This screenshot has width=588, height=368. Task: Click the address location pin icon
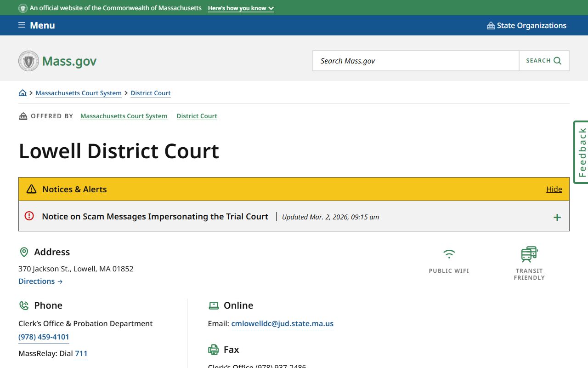24,252
